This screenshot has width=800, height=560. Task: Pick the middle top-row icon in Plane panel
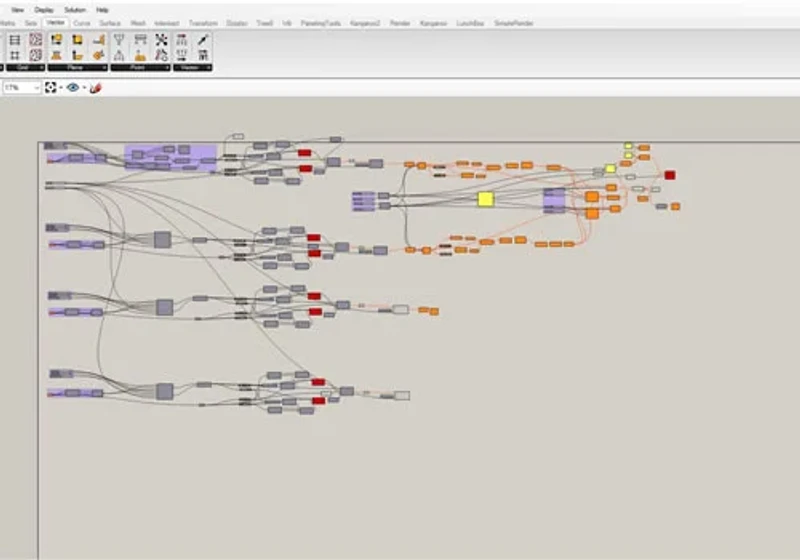tap(78, 40)
